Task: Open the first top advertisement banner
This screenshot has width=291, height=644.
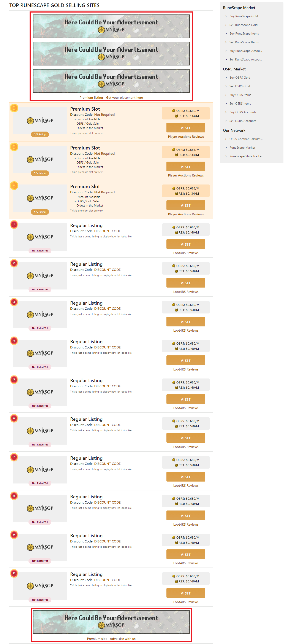Action: 111,26
